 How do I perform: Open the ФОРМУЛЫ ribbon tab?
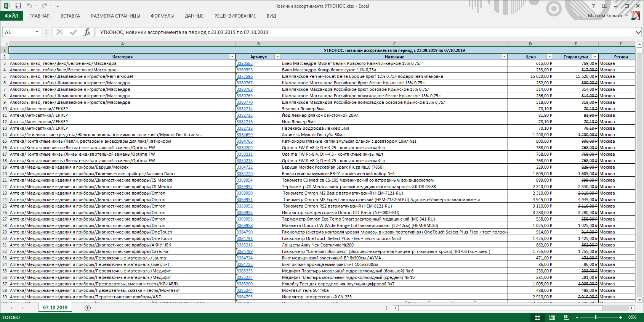coord(162,16)
